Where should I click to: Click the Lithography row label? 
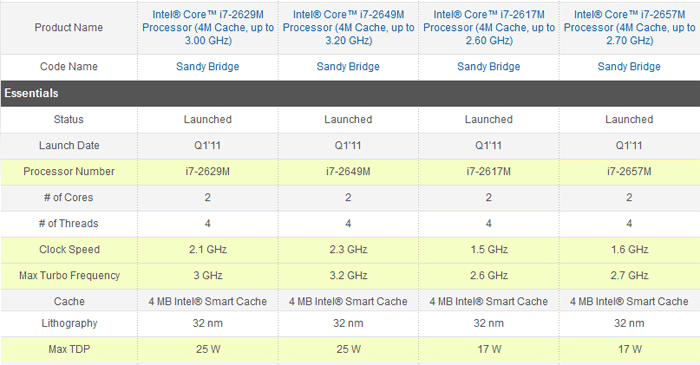69,323
